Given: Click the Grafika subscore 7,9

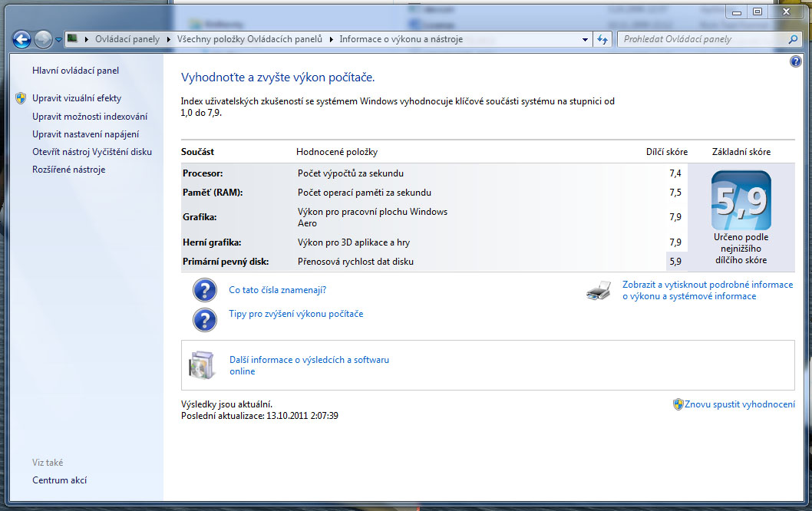Looking at the screenshot, I should tap(675, 217).
